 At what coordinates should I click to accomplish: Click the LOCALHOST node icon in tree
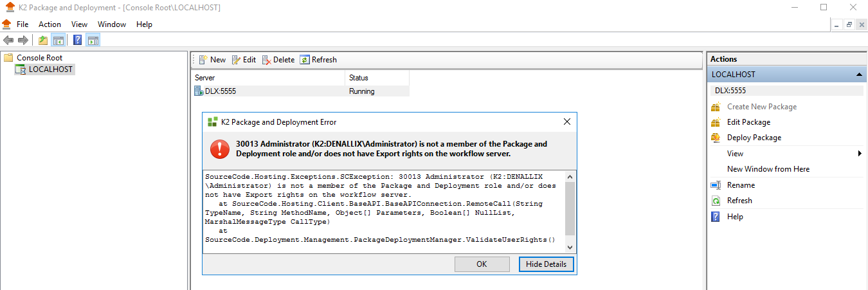(x=20, y=69)
